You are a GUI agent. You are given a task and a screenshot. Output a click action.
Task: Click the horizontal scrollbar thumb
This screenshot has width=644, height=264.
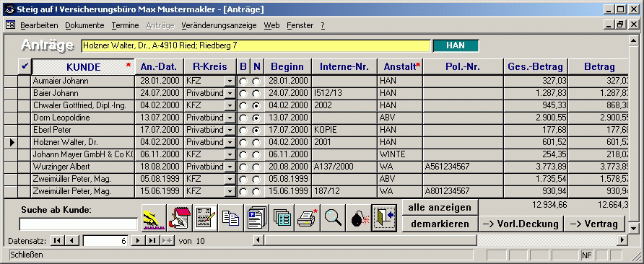click(370, 239)
